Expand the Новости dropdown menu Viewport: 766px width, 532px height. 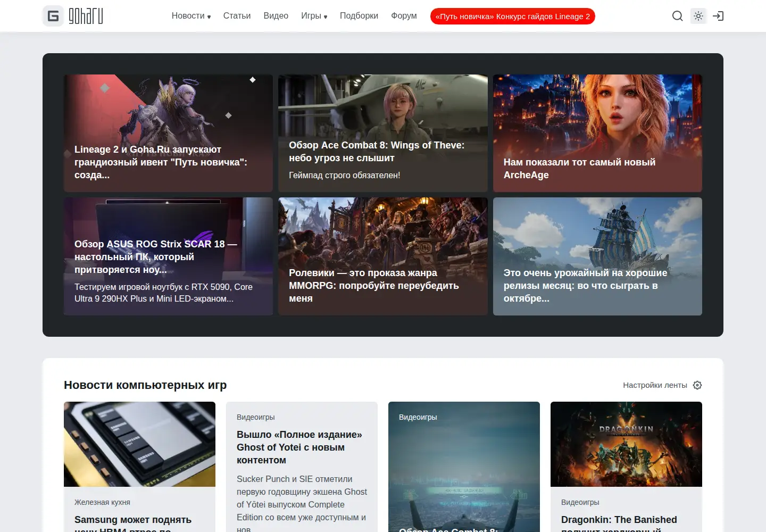[191, 16]
